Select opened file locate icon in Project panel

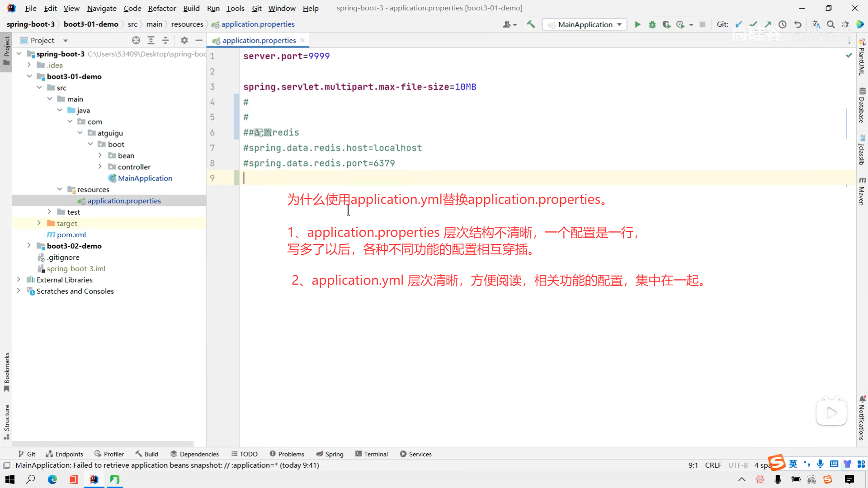136,40
